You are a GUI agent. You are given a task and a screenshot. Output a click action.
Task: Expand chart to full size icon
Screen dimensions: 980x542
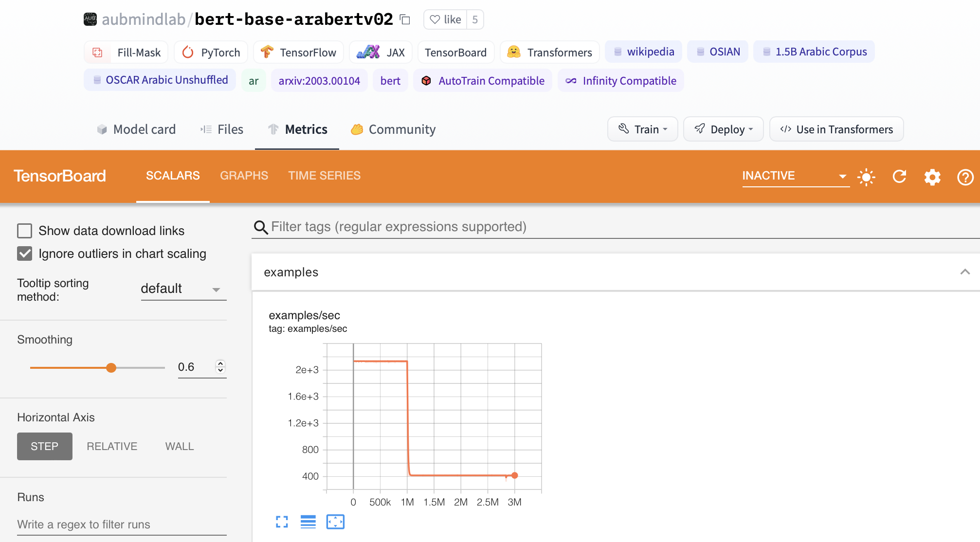coord(282,522)
